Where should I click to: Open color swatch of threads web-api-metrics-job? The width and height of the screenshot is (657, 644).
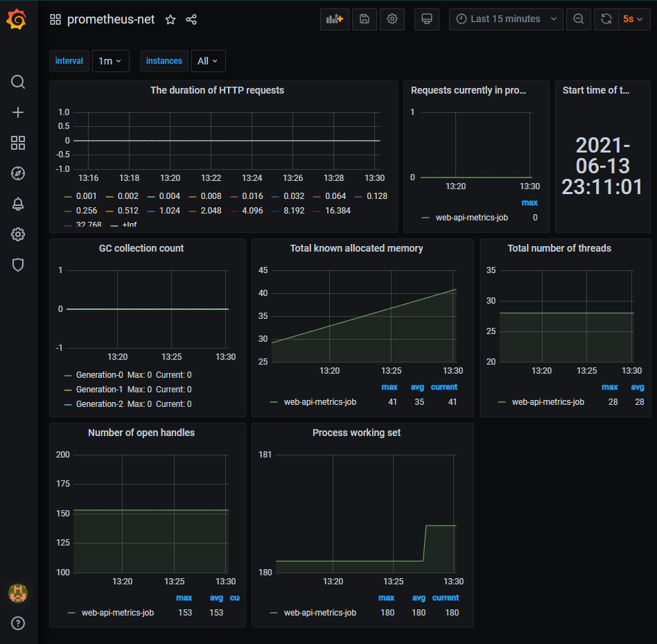pos(502,402)
